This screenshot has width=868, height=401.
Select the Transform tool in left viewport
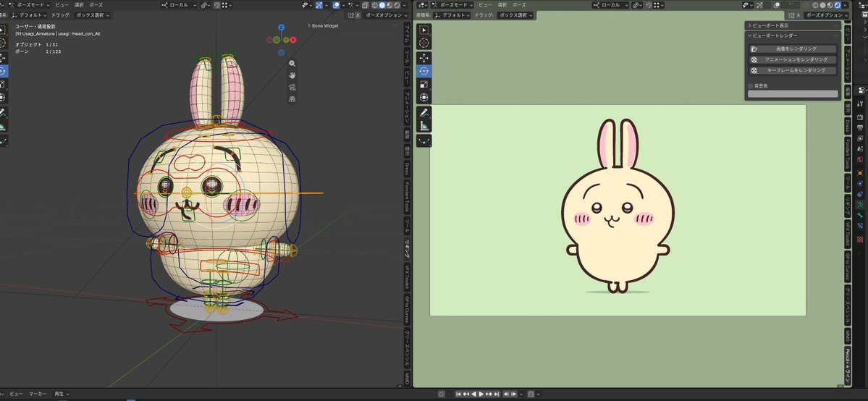pos(3,98)
